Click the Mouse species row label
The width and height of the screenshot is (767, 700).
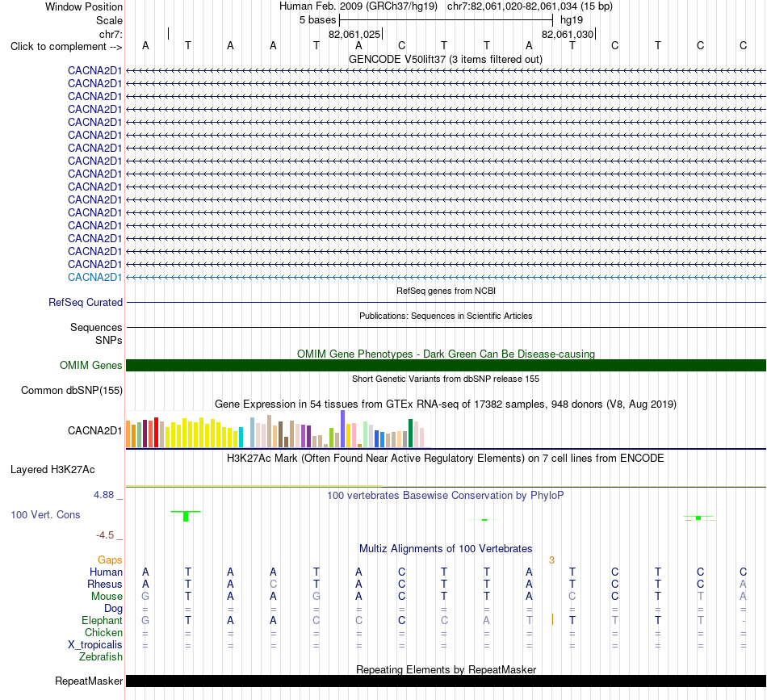coord(107,597)
